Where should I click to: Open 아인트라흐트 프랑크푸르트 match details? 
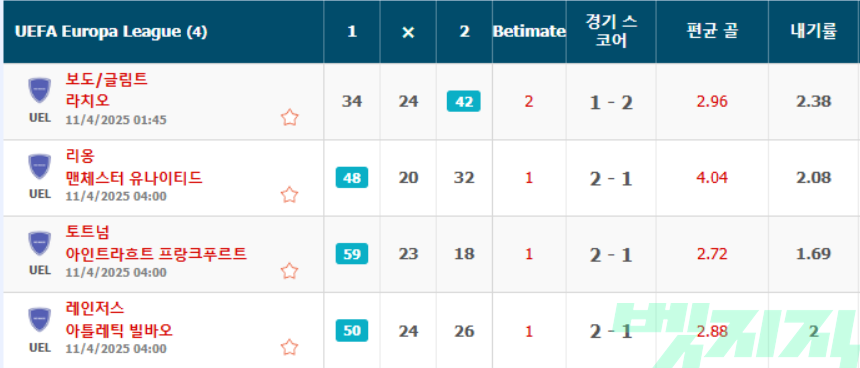coord(156,254)
